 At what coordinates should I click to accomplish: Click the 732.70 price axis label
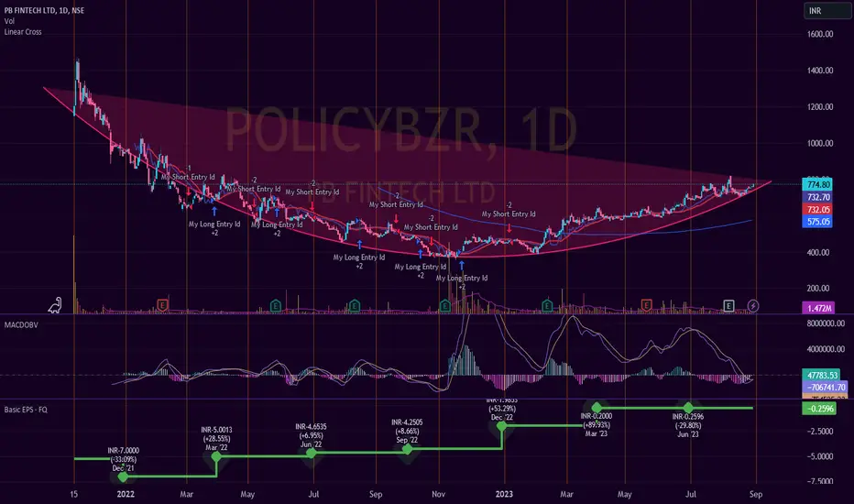click(817, 197)
